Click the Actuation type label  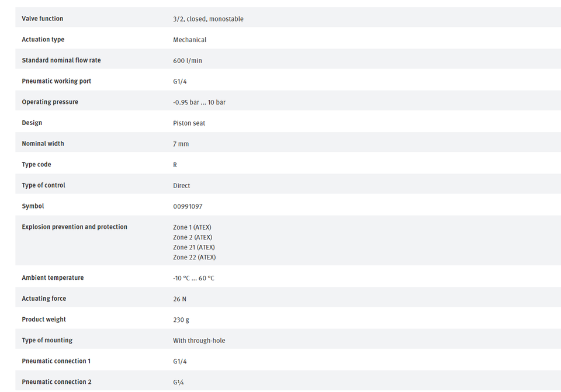click(43, 40)
